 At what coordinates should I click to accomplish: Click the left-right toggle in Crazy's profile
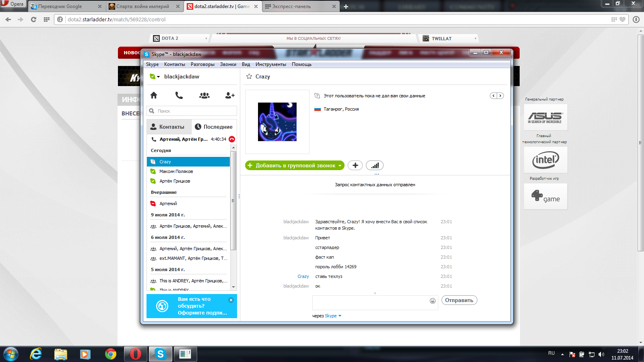497,96
